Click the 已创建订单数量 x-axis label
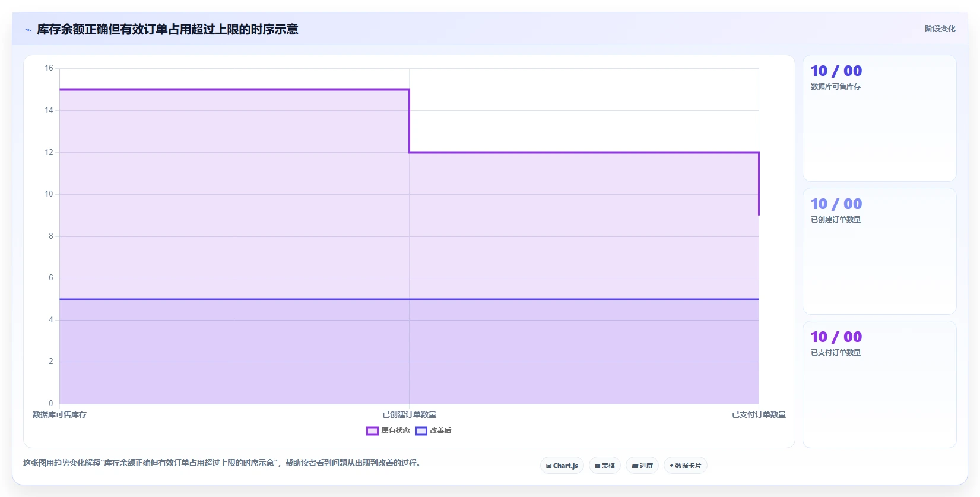 (x=409, y=414)
